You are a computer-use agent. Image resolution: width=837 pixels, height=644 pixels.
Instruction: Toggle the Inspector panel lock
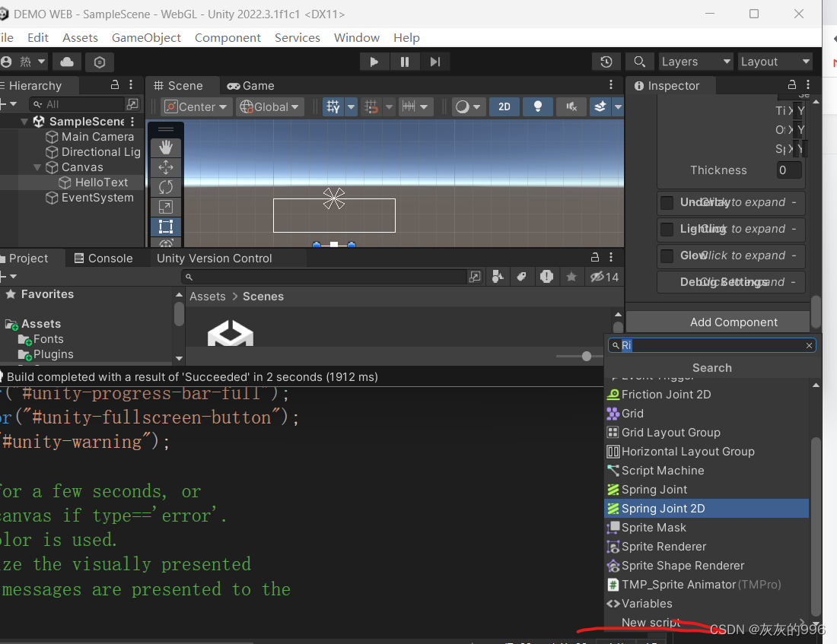coord(792,85)
